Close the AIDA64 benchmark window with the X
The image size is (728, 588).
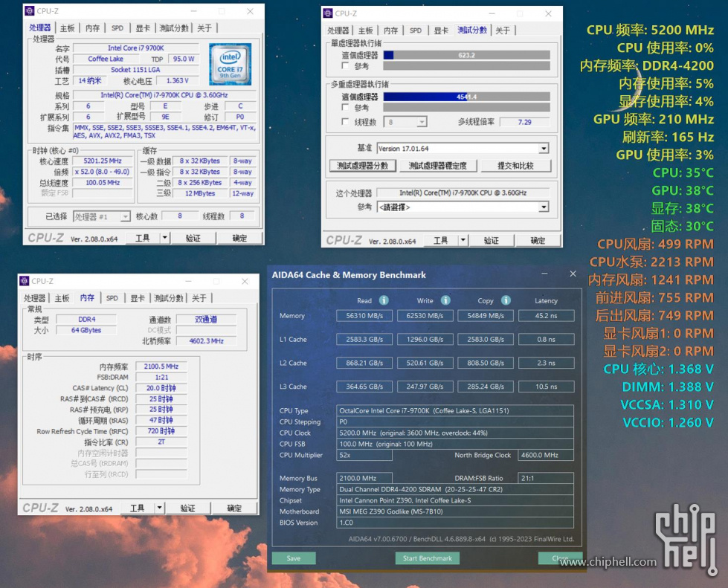(573, 274)
